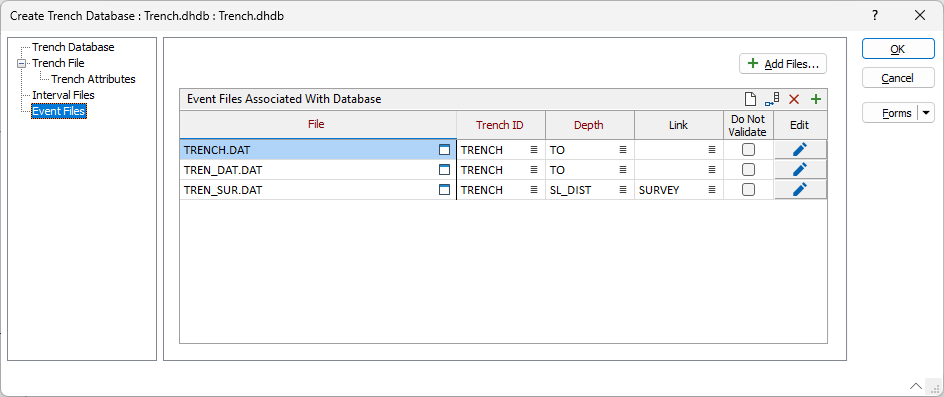This screenshot has height=397, width=944.
Task: Check Do Not Validate for TREN_DAT.DAT
Action: tap(748, 170)
